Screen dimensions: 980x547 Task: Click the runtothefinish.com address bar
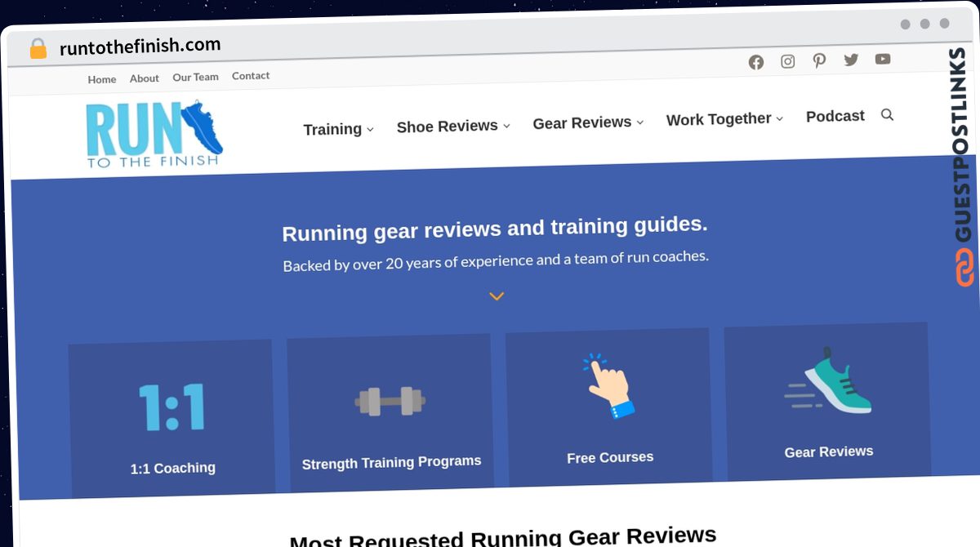pos(140,47)
